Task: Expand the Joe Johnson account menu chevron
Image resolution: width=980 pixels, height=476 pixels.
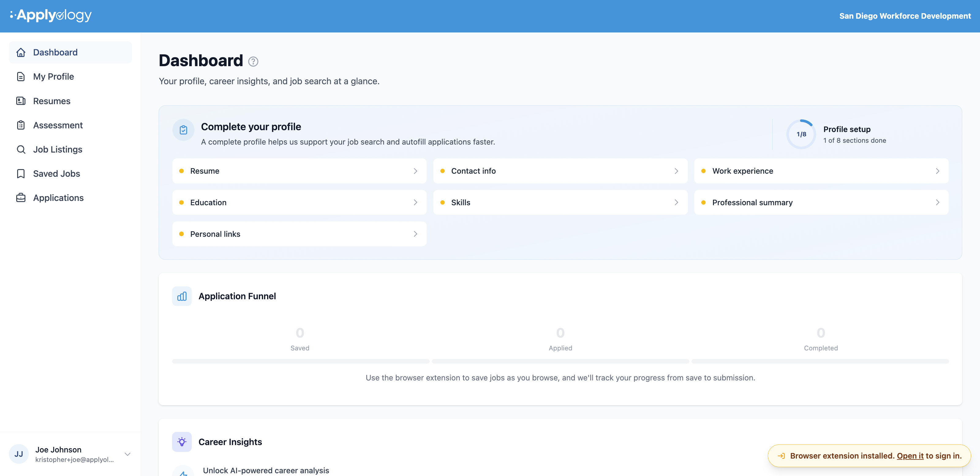Action: (x=128, y=454)
